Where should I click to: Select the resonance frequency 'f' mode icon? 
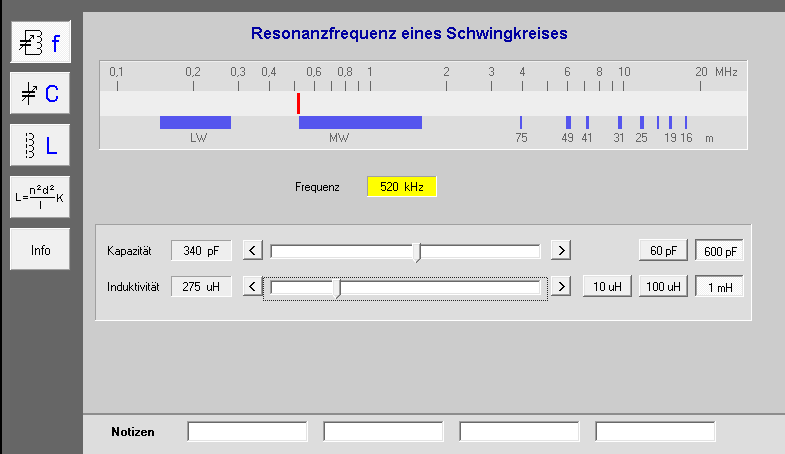pos(40,42)
